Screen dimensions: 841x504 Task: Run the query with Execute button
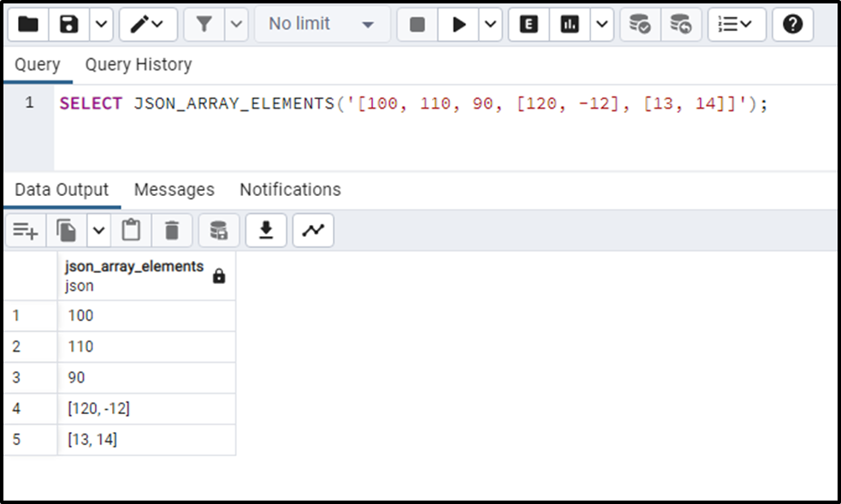459,25
